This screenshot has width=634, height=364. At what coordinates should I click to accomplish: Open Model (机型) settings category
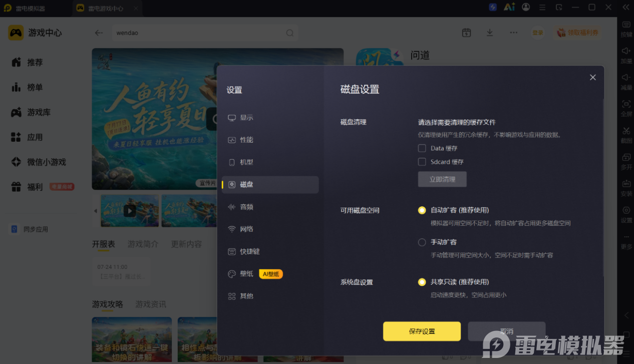point(270,162)
